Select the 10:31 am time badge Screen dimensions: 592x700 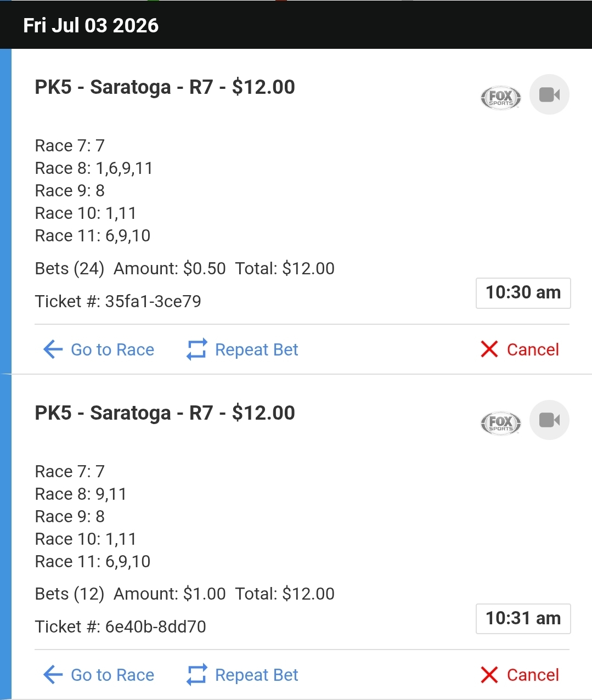click(523, 619)
